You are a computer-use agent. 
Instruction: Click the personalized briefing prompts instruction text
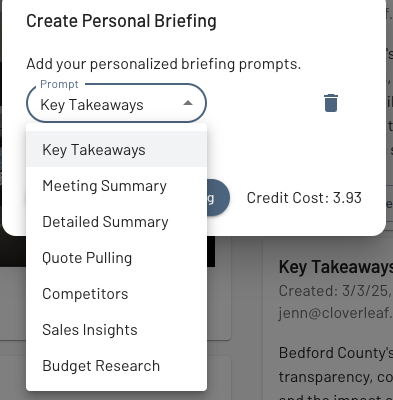pyautogui.click(x=164, y=64)
